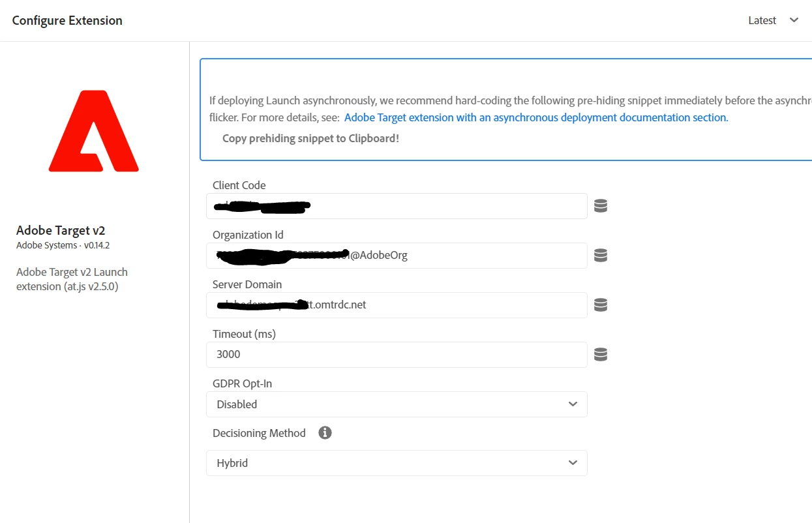Click the Client Code label
The image size is (812, 523).
(x=239, y=185)
